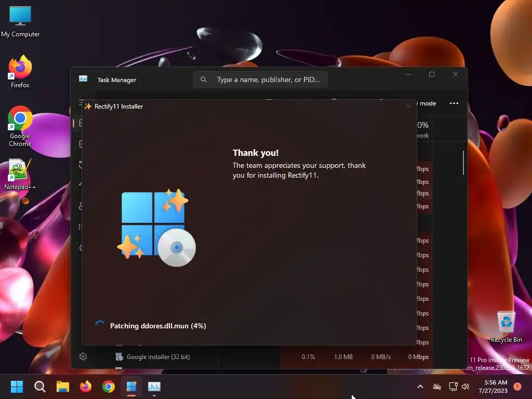
Task: Show hidden tray icons chevron
Action: click(x=420, y=387)
